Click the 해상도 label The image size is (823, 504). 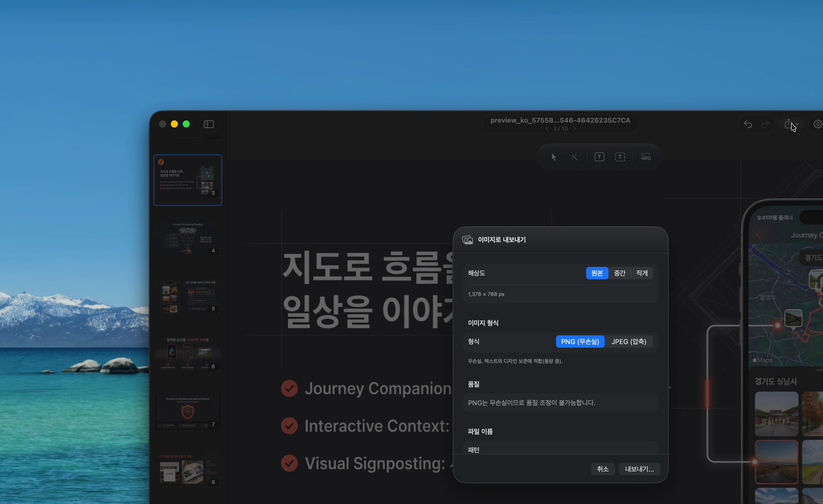click(x=476, y=273)
